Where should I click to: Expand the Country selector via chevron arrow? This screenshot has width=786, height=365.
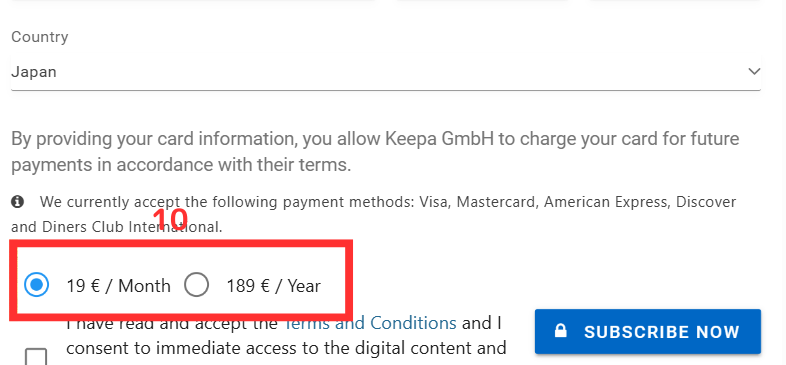click(754, 71)
